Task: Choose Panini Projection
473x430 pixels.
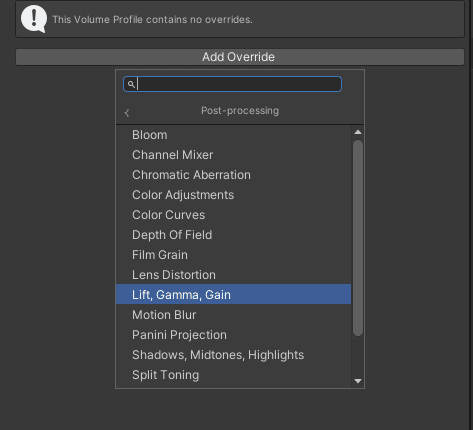Action: coord(233,335)
